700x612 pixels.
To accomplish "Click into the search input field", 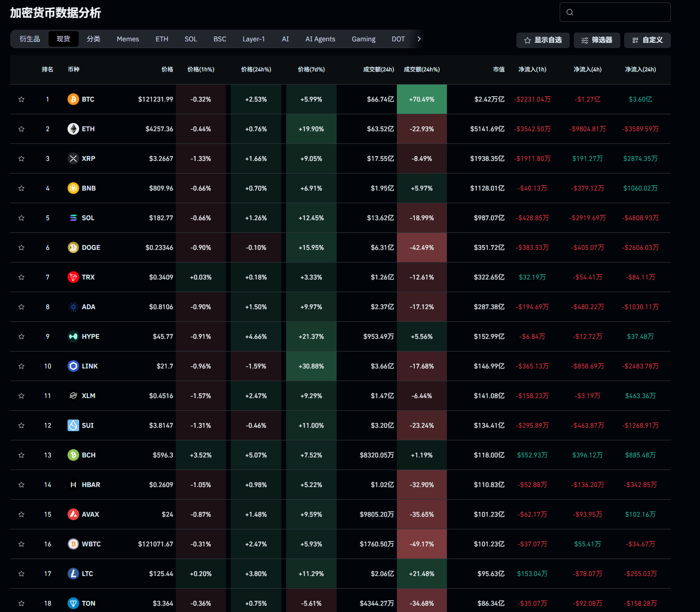I will point(615,12).
